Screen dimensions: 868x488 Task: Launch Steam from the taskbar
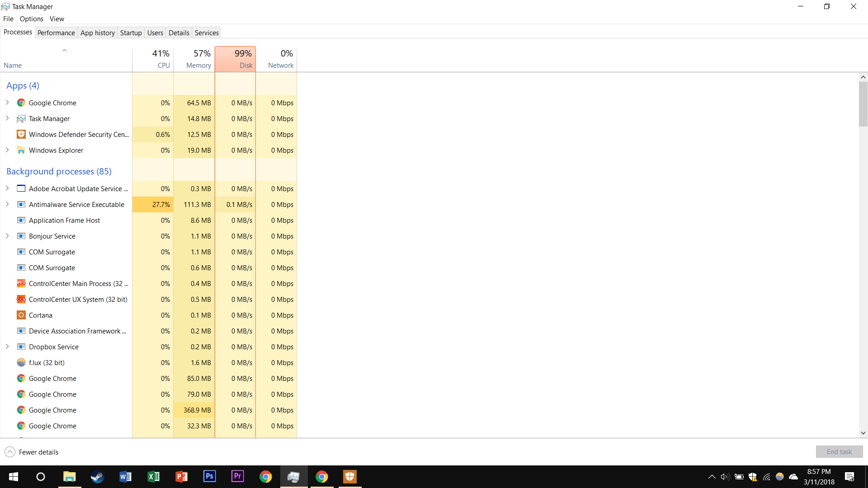coord(97,477)
